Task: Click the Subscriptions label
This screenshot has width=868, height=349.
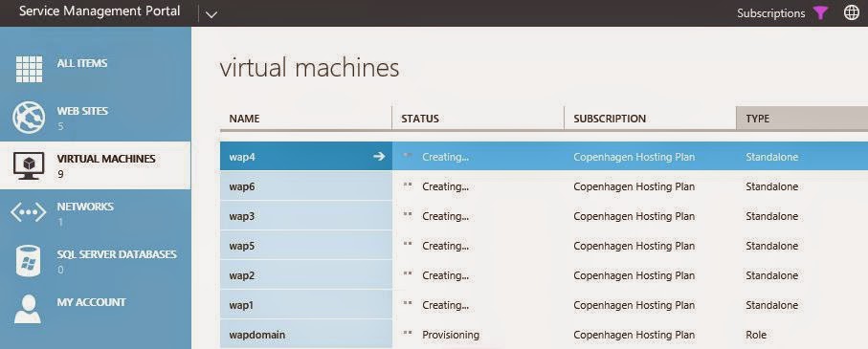Action: tap(770, 13)
